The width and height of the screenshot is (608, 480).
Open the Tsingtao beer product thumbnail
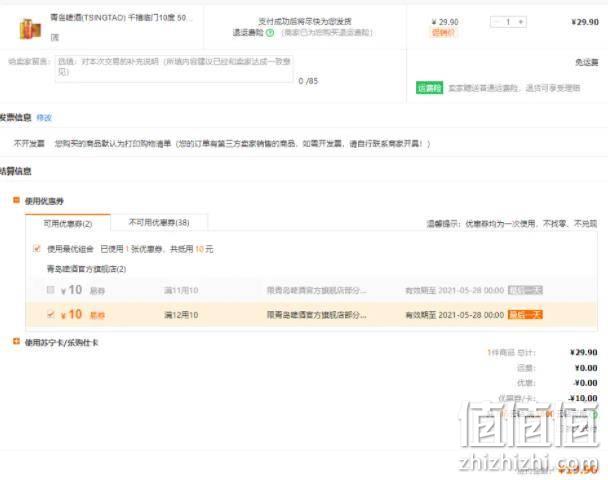30,28
